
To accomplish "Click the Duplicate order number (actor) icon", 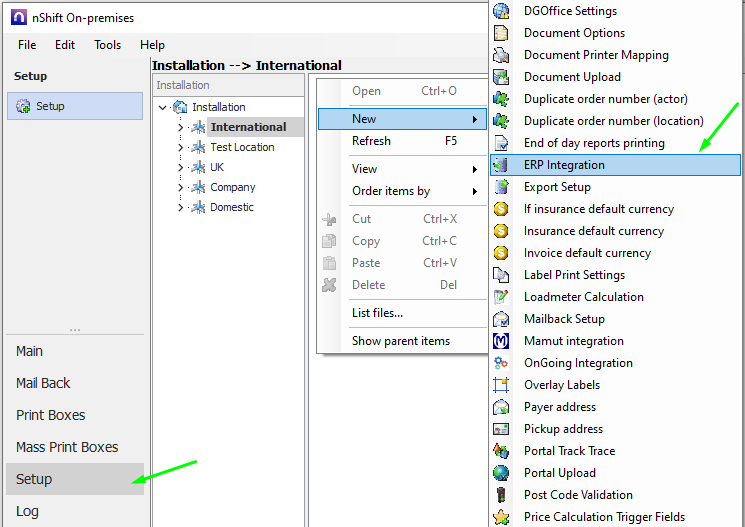I will [501, 99].
